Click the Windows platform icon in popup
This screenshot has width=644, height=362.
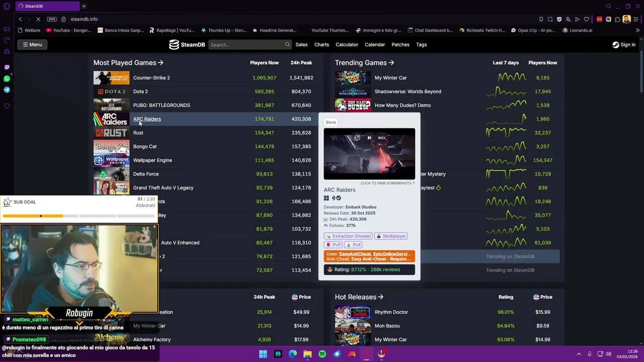[327, 198]
